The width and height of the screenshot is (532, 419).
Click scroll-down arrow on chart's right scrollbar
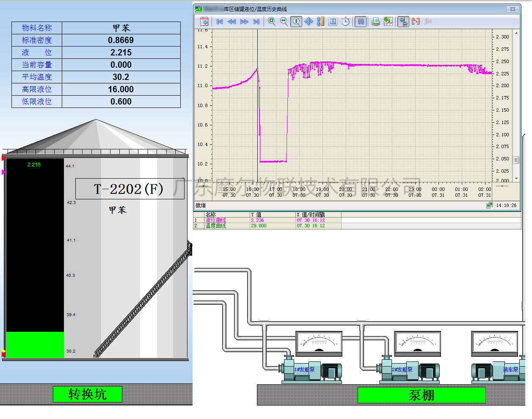pos(516,179)
